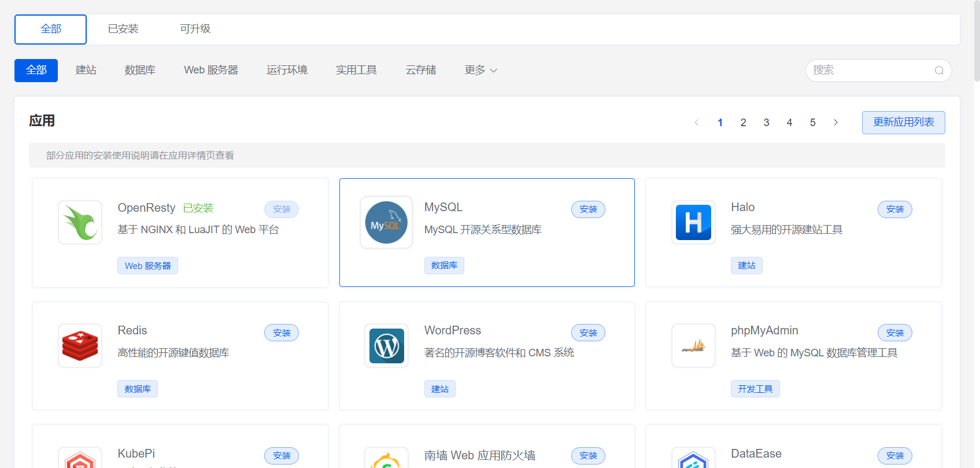Go to next page arrow
This screenshot has height=468, width=980.
[x=835, y=123]
